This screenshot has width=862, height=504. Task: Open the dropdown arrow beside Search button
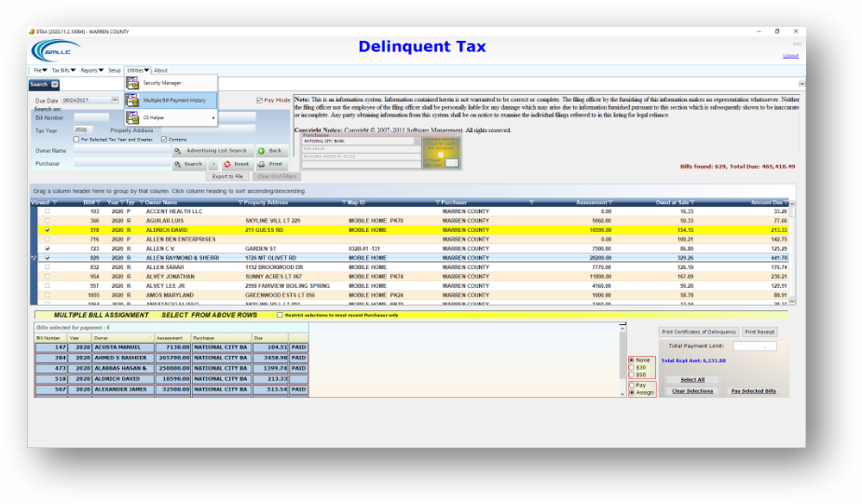pyautogui.click(x=212, y=164)
